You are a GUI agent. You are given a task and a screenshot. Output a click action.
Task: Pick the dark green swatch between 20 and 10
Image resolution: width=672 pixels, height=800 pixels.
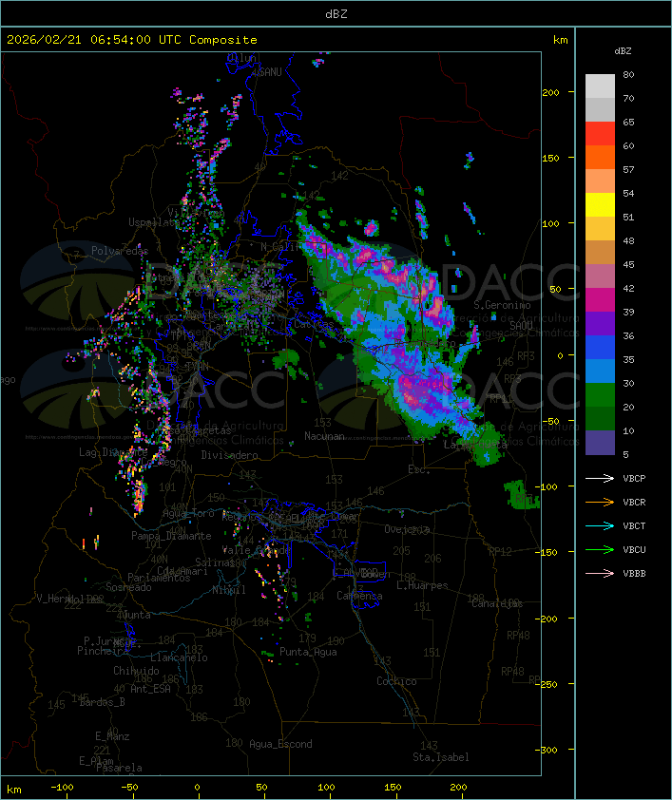[x=600, y=418]
